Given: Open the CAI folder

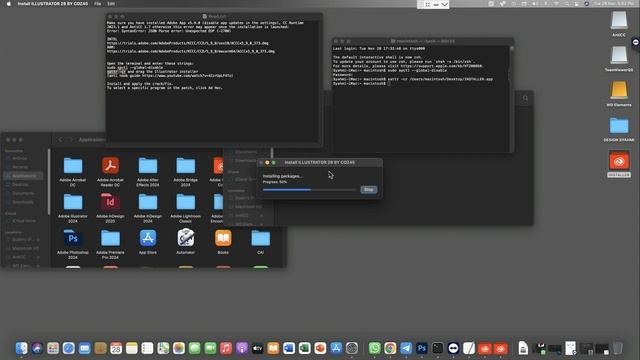Looking at the screenshot, I should point(260,242).
